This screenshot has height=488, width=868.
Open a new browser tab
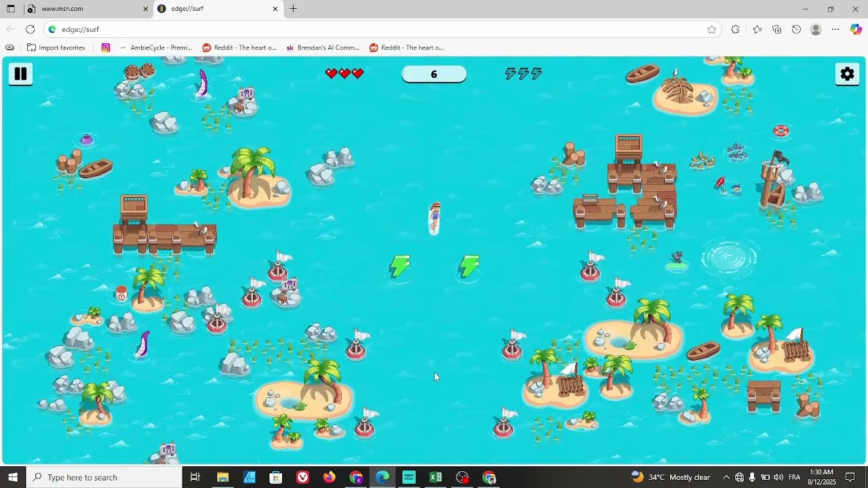coord(293,9)
